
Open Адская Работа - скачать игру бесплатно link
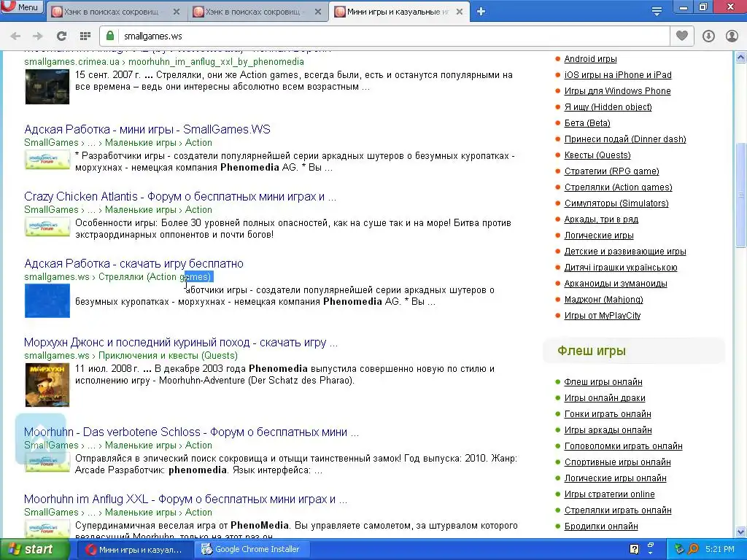134,264
